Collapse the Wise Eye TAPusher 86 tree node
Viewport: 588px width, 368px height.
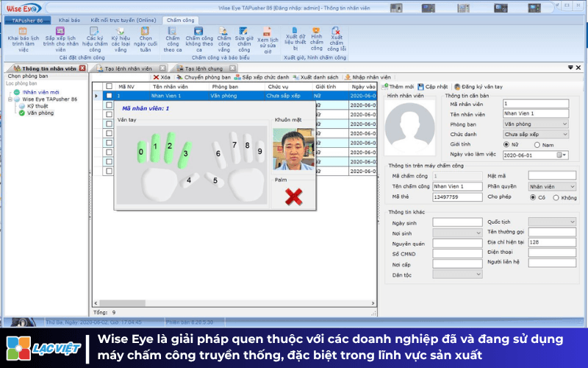click(10, 99)
